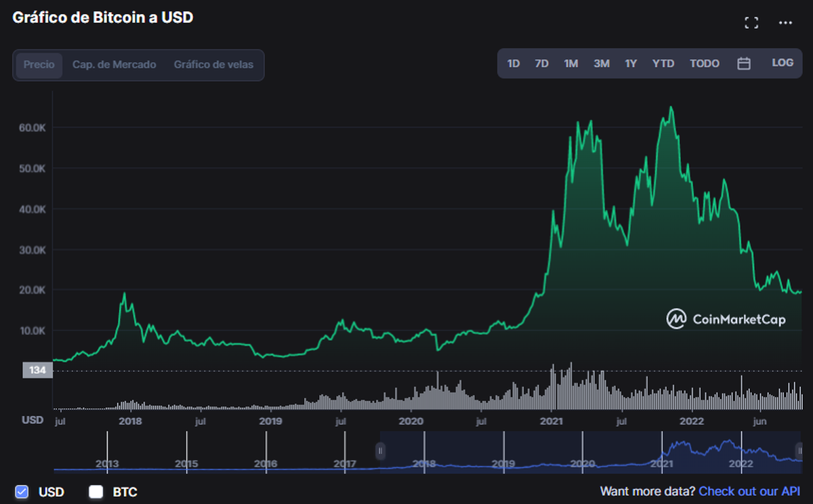Open the chart fullscreen view

[x=751, y=22]
